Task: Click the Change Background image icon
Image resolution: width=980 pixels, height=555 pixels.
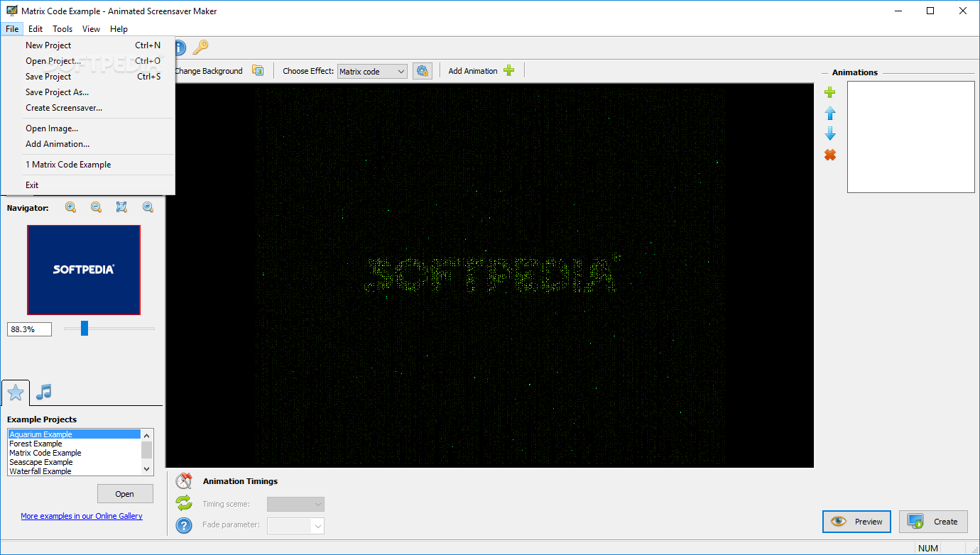Action: (x=258, y=70)
